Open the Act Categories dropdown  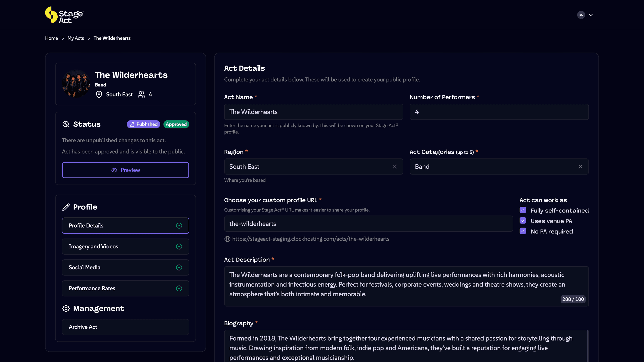click(499, 166)
